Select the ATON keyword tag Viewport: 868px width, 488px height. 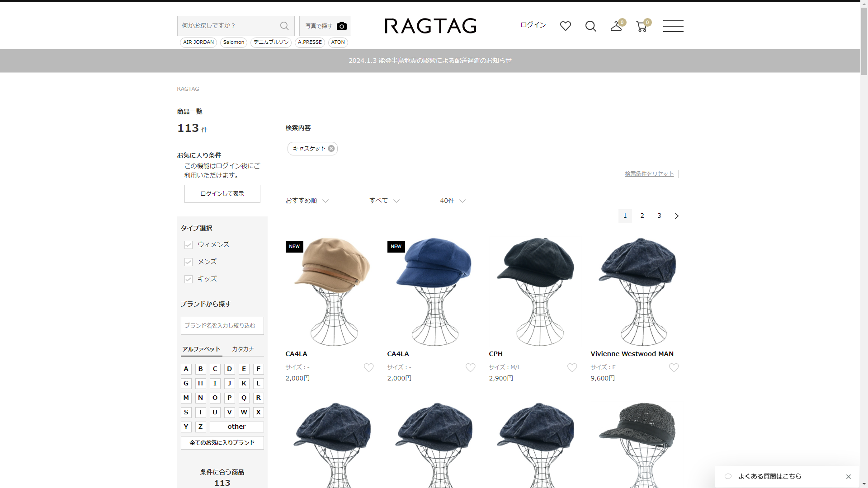coord(338,42)
